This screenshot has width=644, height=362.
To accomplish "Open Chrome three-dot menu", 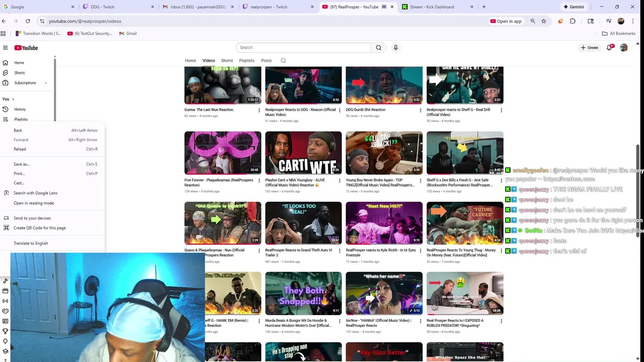I will pyautogui.click(x=633, y=21).
